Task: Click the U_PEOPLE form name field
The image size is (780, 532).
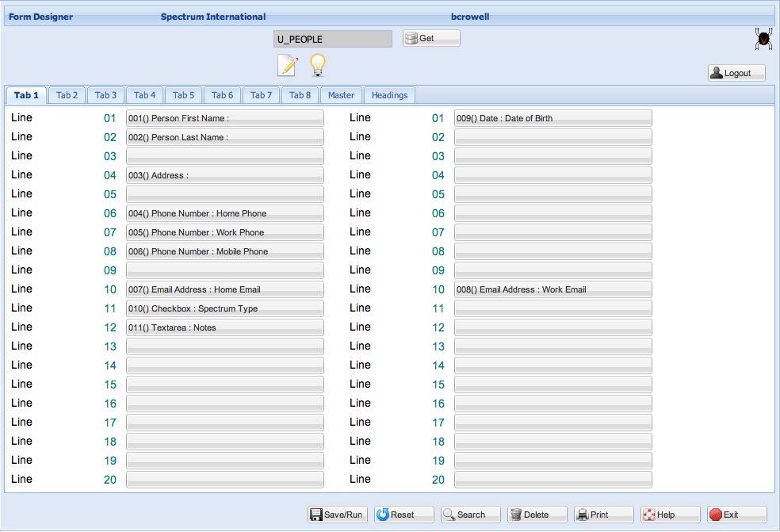Action: pyautogui.click(x=333, y=39)
